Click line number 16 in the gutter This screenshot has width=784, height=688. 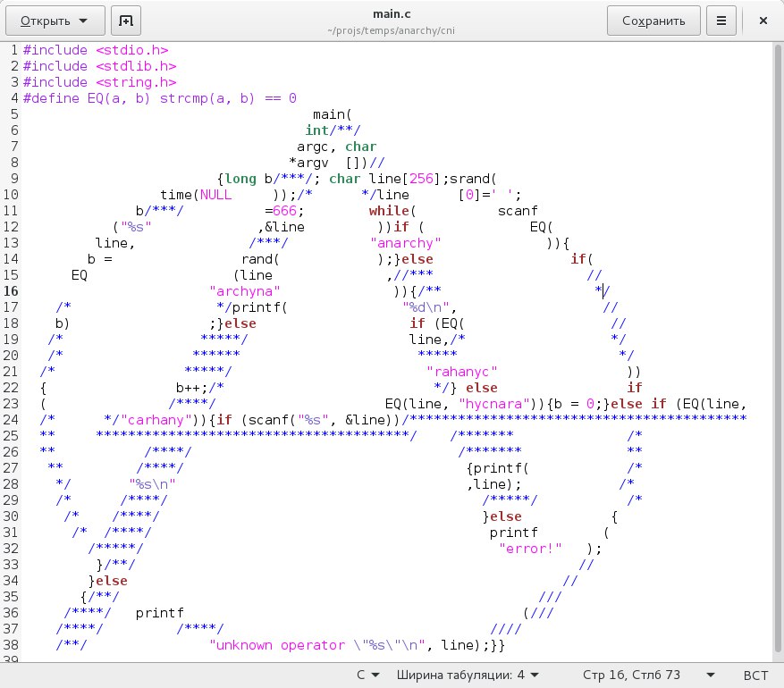pos(12,291)
